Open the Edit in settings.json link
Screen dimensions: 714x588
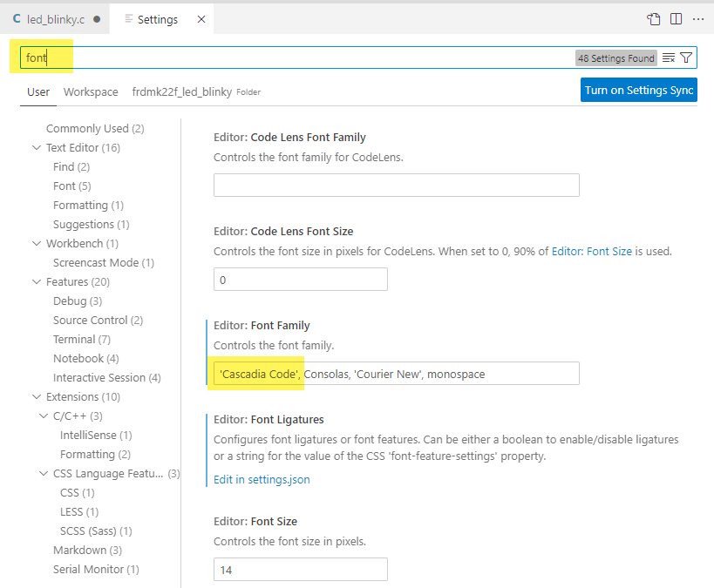262,479
